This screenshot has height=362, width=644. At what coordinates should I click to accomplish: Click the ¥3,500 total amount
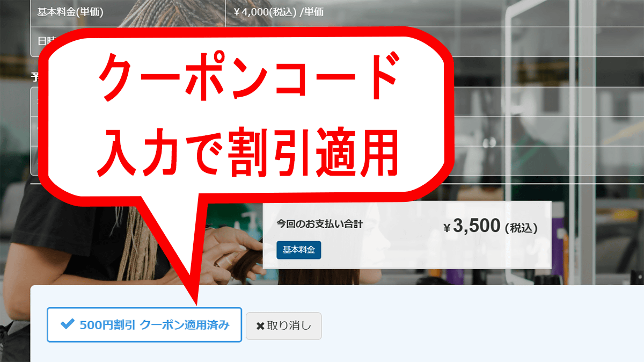pyautogui.click(x=477, y=226)
